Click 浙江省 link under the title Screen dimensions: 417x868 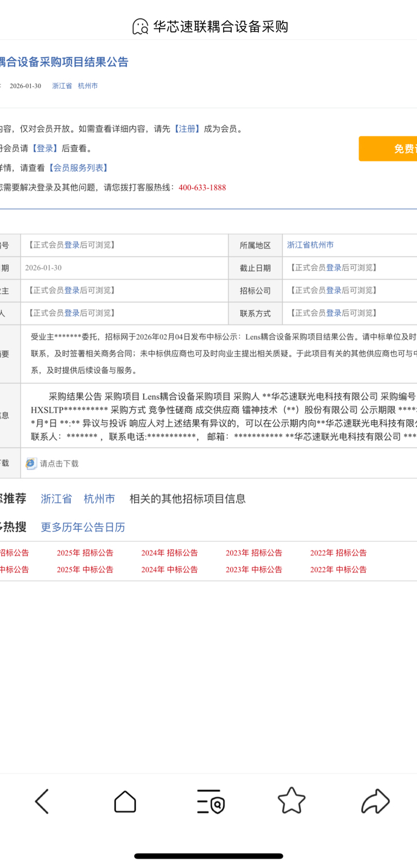pyautogui.click(x=62, y=86)
